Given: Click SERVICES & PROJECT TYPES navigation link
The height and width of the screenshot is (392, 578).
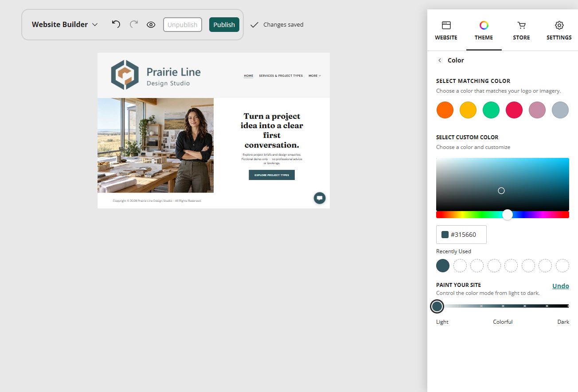Looking at the screenshot, I should [281, 76].
